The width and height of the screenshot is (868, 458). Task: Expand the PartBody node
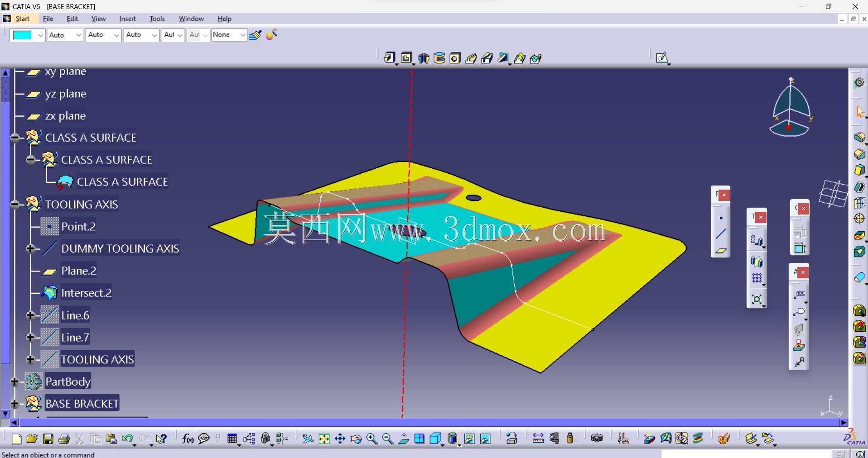coord(15,382)
